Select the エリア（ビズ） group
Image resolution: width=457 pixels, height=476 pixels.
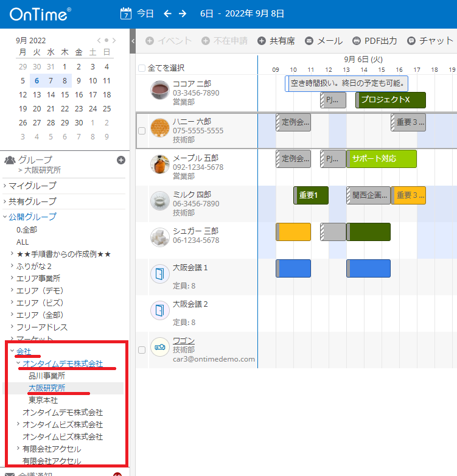[40, 303]
